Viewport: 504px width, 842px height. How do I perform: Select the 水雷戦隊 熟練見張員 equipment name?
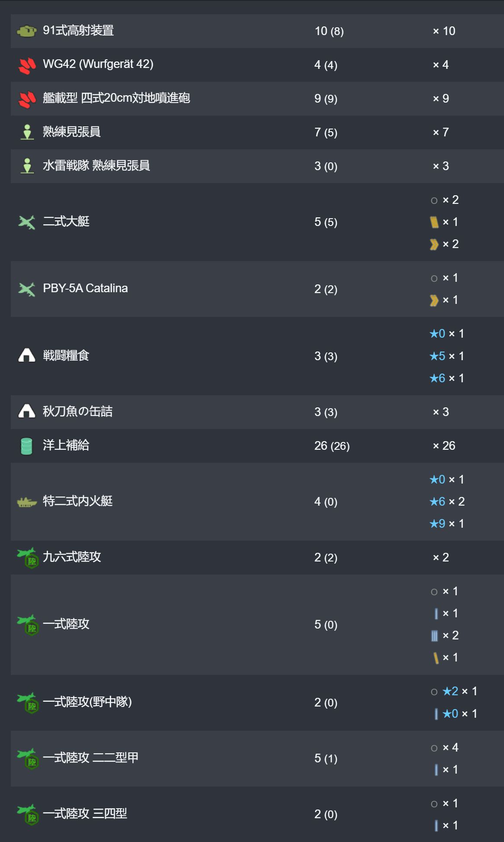[x=96, y=166]
